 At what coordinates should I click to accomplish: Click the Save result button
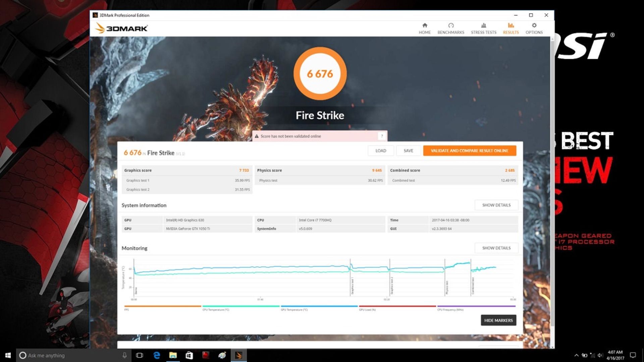point(408,151)
